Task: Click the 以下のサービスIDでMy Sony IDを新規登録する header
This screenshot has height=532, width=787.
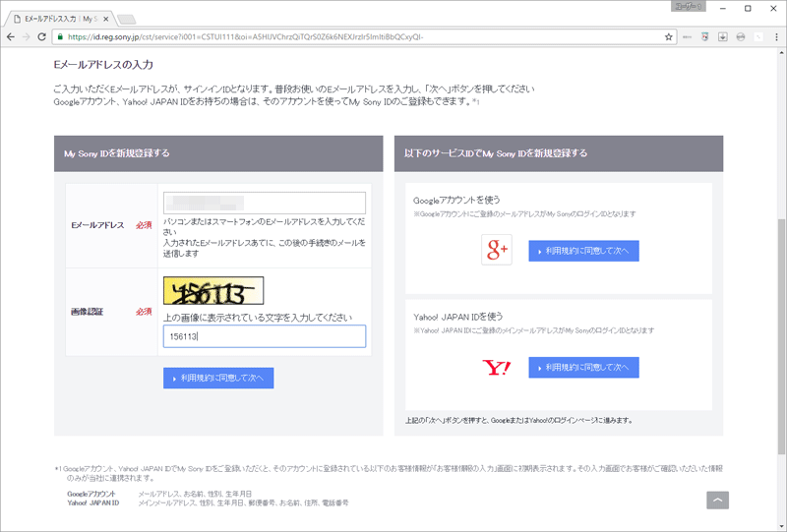Action: pyautogui.click(x=559, y=153)
